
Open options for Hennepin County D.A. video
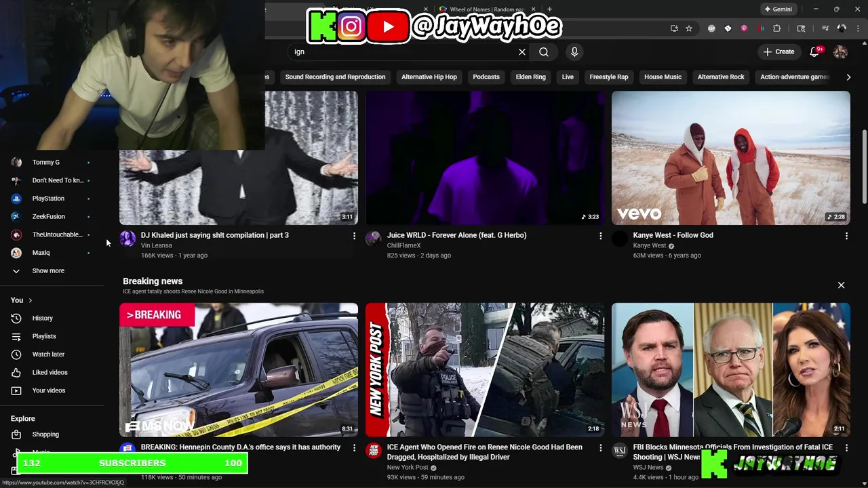(x=354, y=448)
